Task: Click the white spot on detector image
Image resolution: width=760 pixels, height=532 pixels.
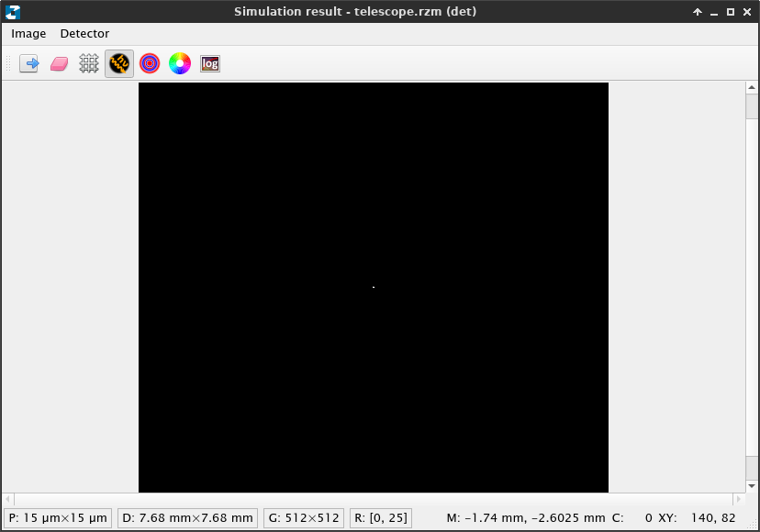Action: pos(374,287)
